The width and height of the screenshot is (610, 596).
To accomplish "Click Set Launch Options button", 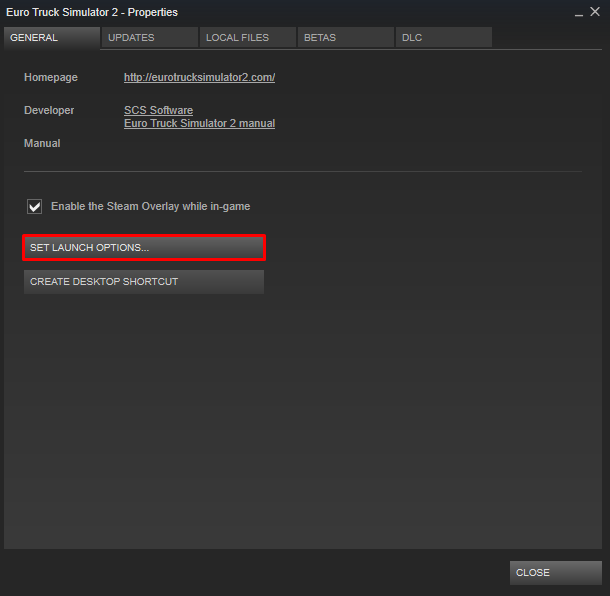I will point(144,247).
